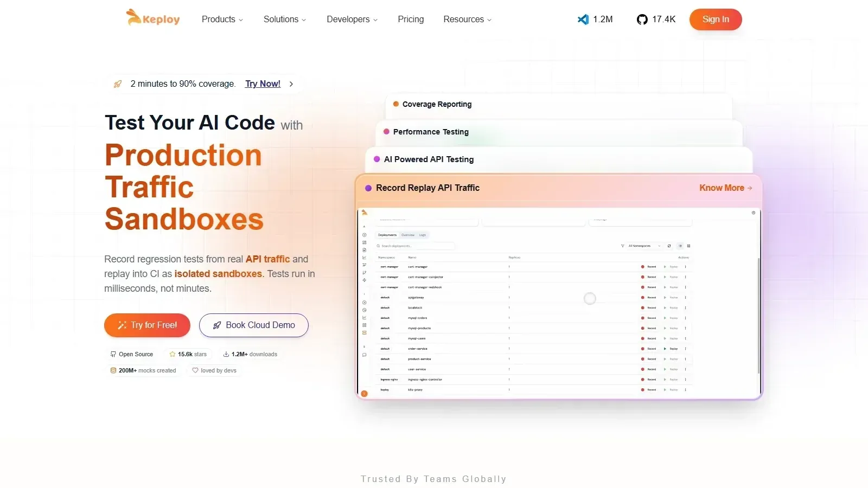This screenshot has width=868, height=488.
Task: Click the Sign In button
Action: (x=716, y=20)
